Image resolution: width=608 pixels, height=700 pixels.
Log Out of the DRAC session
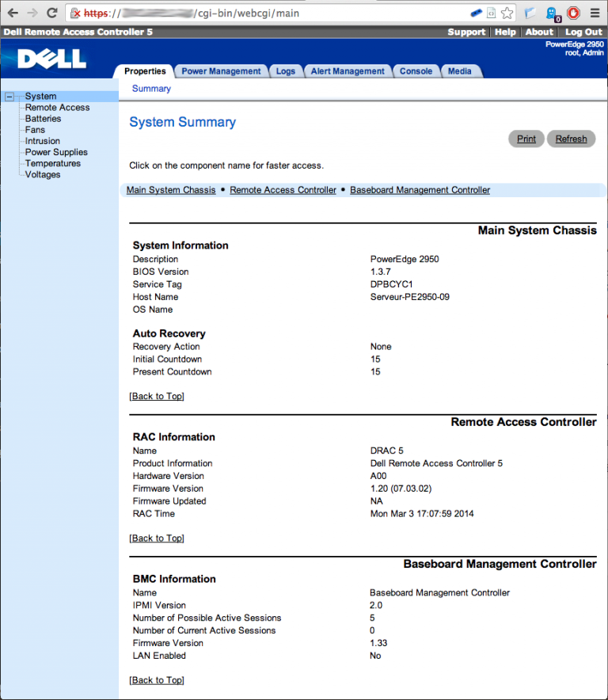[x=583, y=32]
